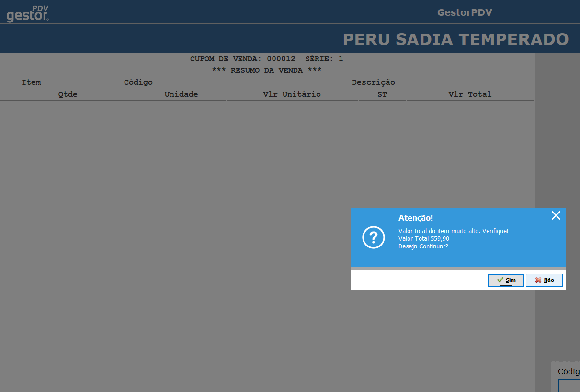This screenshot has width=580, height=392.
Task: Click the GestorPDV title text
Action: click(x=465, y=12)
